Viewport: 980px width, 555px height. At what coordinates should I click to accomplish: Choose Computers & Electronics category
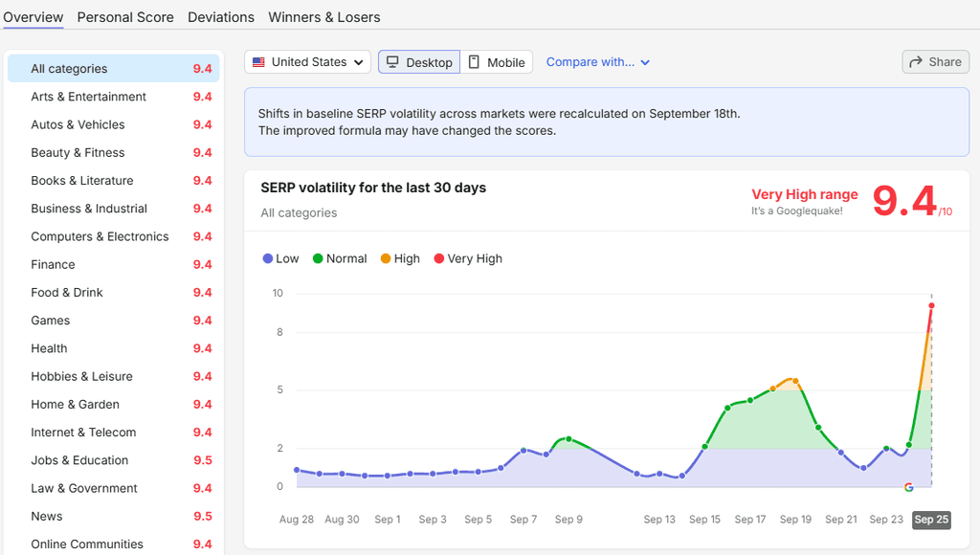pyautogui.click(x=114, y=236)
